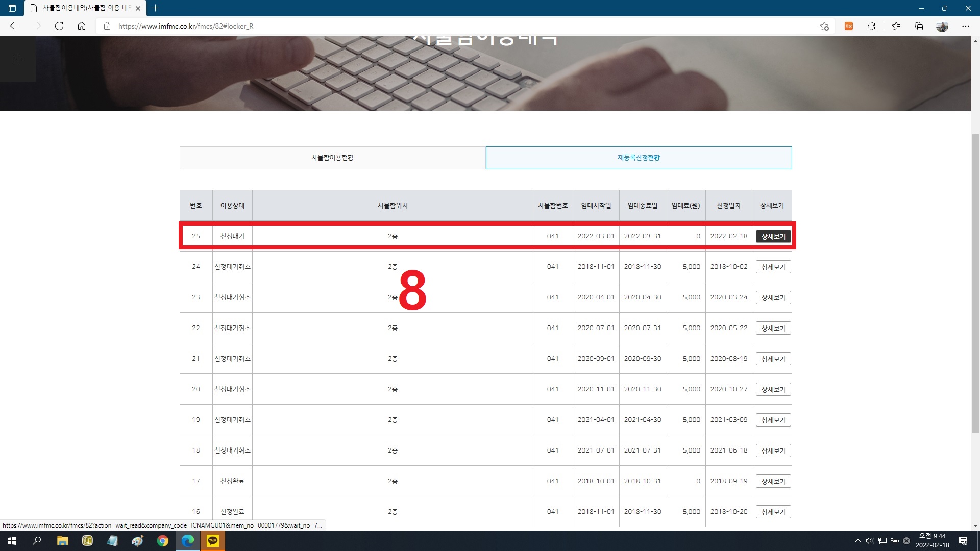Refresh the page with the reload icon
980x551 pixels.
point(59,26)
